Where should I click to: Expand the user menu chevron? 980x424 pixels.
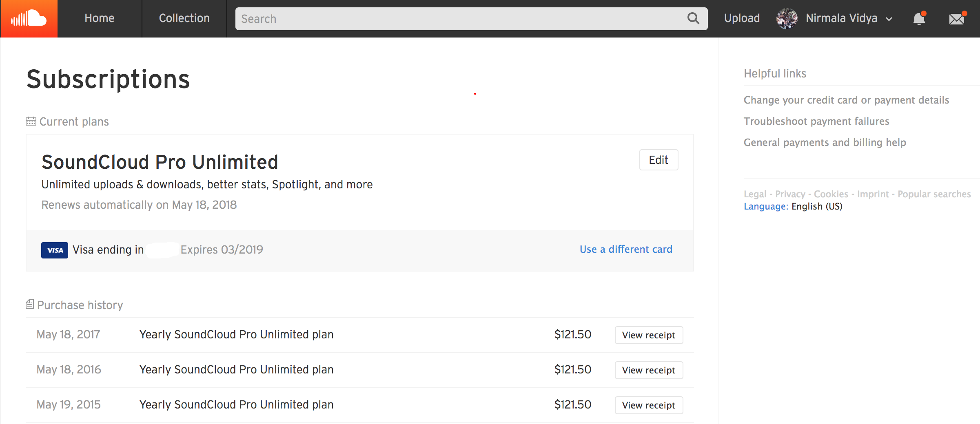click(x=889, y=19)
